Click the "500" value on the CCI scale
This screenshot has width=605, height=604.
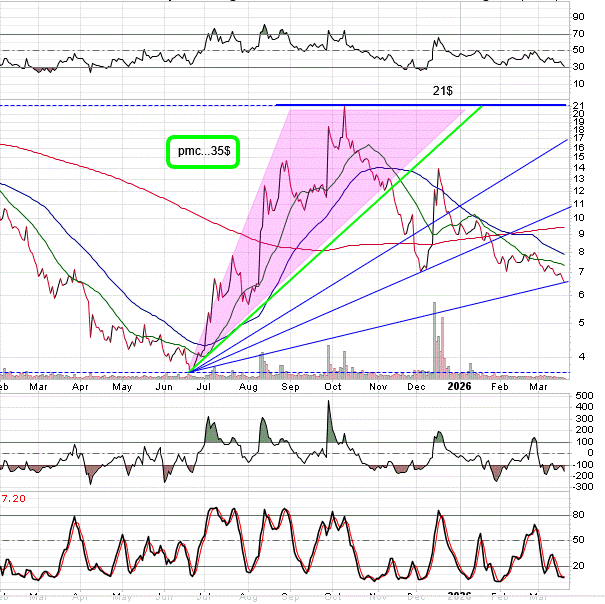click(x=583, y=395)
